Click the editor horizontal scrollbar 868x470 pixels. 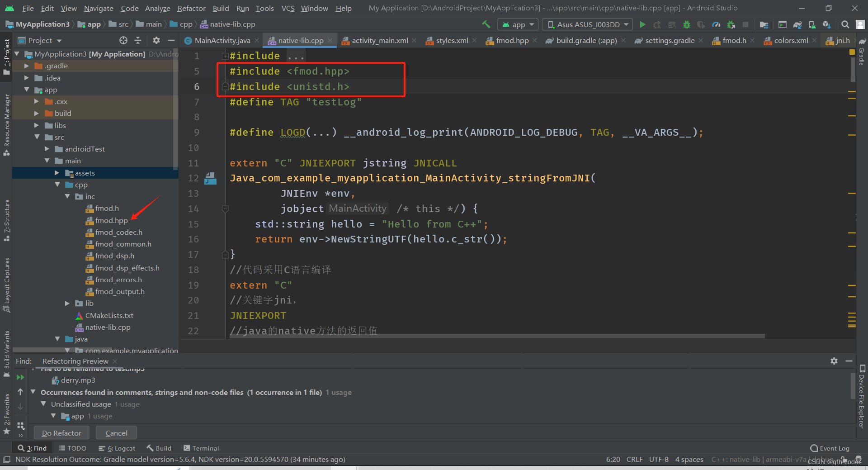497,336
